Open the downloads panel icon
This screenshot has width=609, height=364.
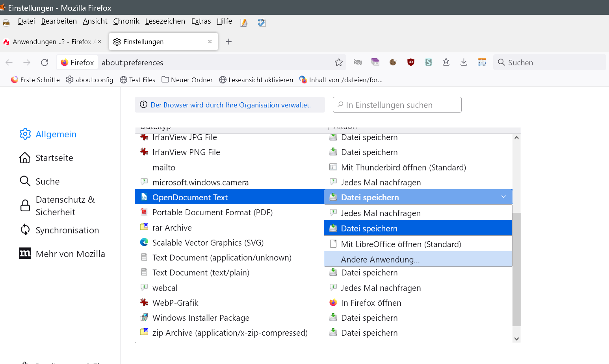(x=464, y=62)
